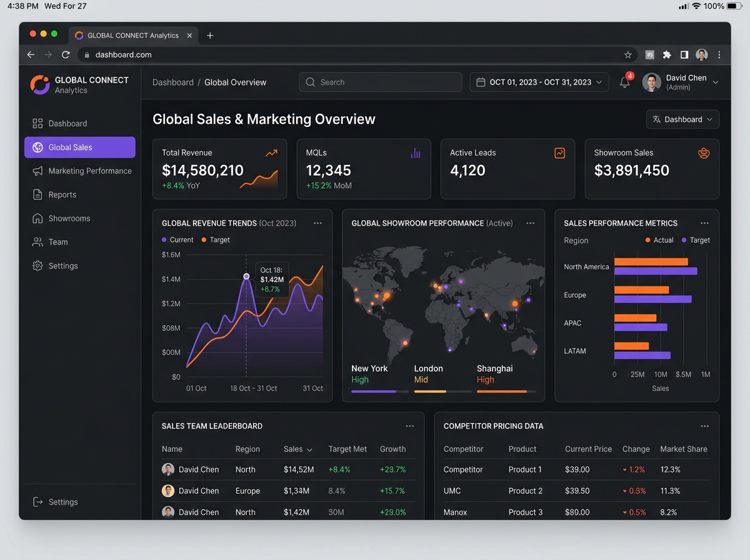The height and width of the screenshot is (560, 750).
Task: Click the UMC competitor row name
Action: pyautogui.click(x=452, y=491)
